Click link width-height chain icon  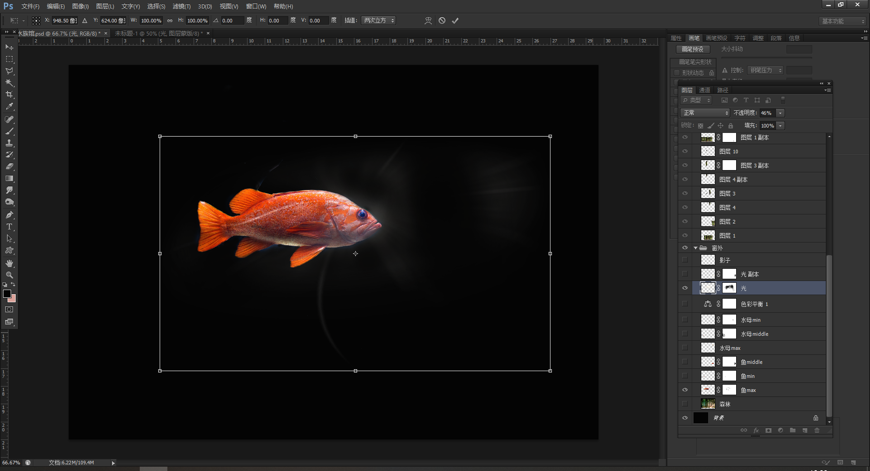[x=170, y=21]
